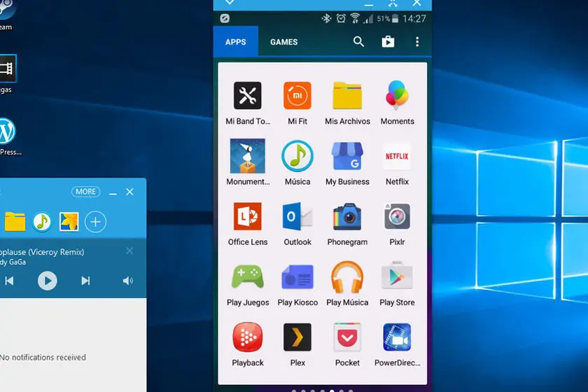Open the Pixlr app

coord(397,216)
